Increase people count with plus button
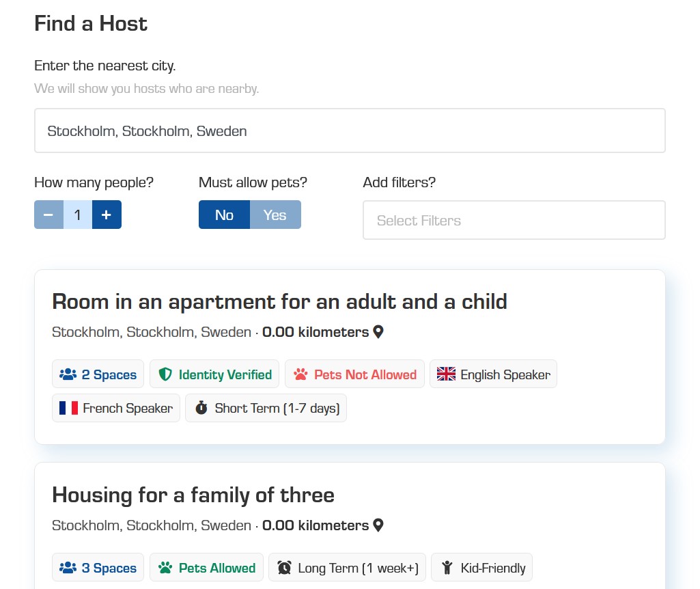700x589 pixels. coord(107,215)
